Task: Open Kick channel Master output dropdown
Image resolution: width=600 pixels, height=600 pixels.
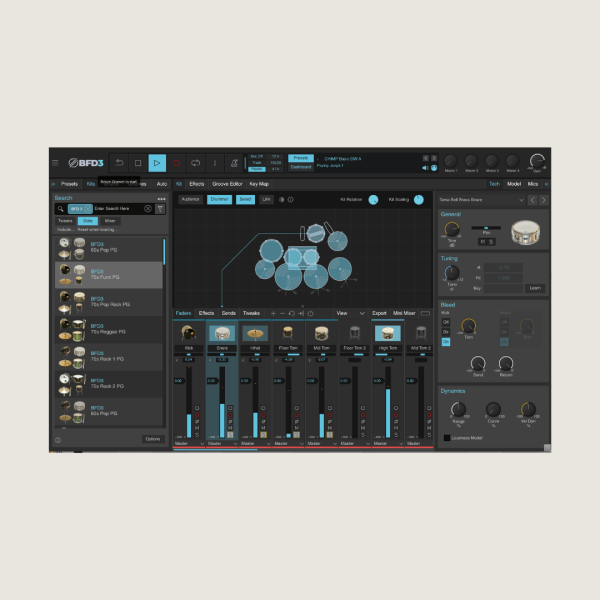Action: coord(189,443)
